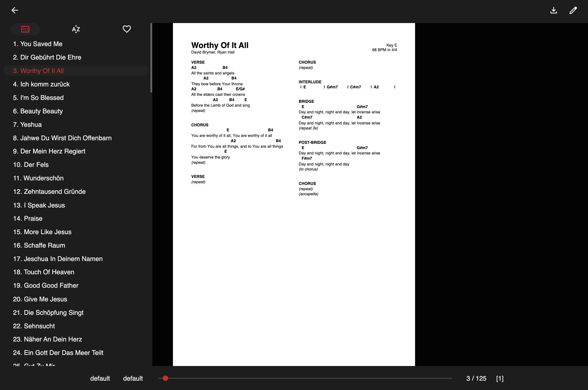This screenshot has height=390, width=588.
Task: Sort the setlist numerically with the 123 icon
Action: pos(25,29)
